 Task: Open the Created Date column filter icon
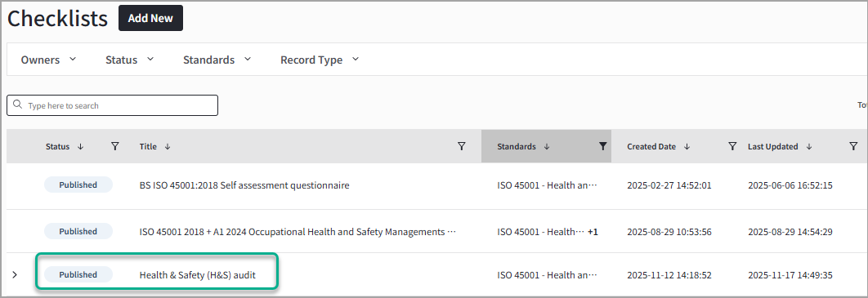tap(732, 146)
